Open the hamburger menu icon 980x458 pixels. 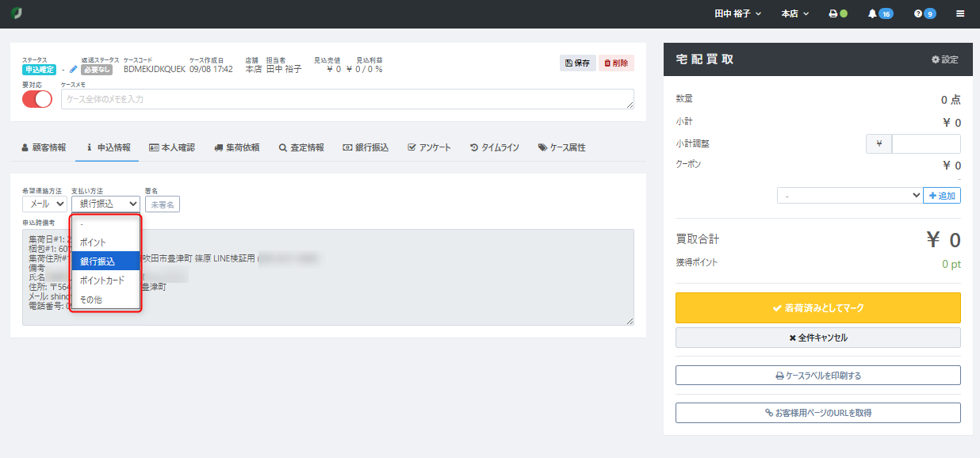[960, 13]
